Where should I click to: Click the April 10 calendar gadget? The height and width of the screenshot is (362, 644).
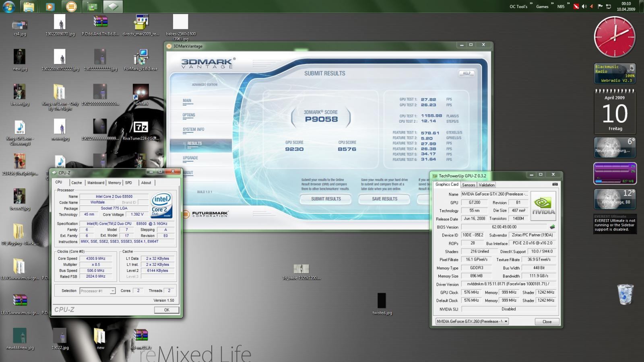point(615,111)
